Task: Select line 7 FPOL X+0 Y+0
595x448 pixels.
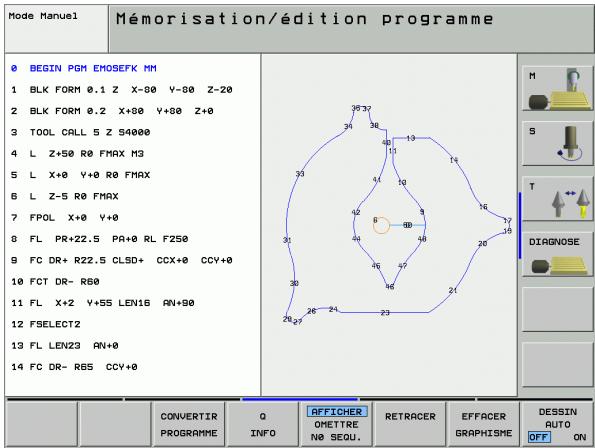Action: [65, 218]
